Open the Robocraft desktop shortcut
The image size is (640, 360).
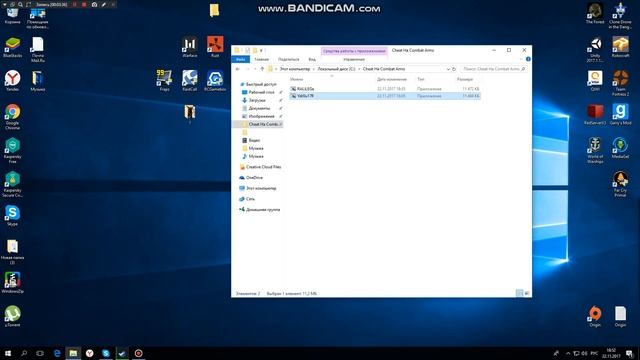tap(620, 47)
